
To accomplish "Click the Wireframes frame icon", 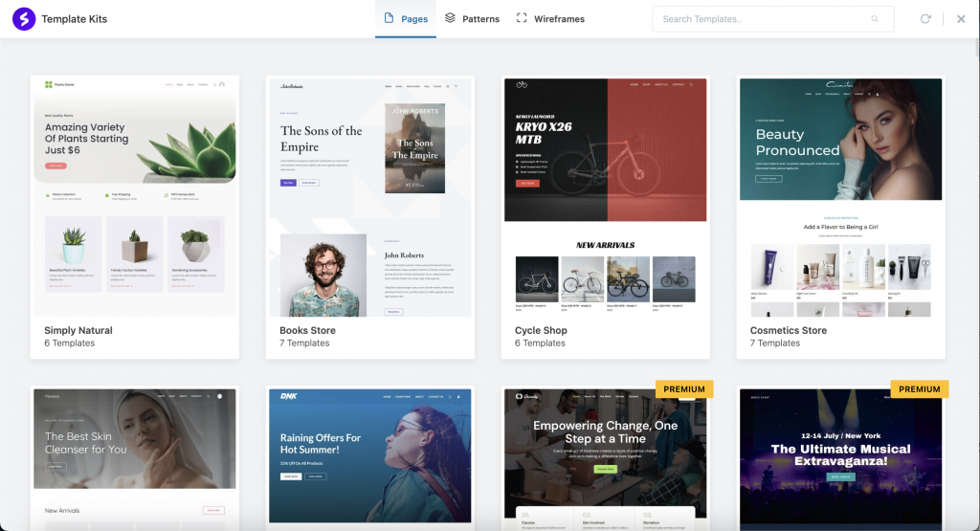I will [x=522, y=18].
